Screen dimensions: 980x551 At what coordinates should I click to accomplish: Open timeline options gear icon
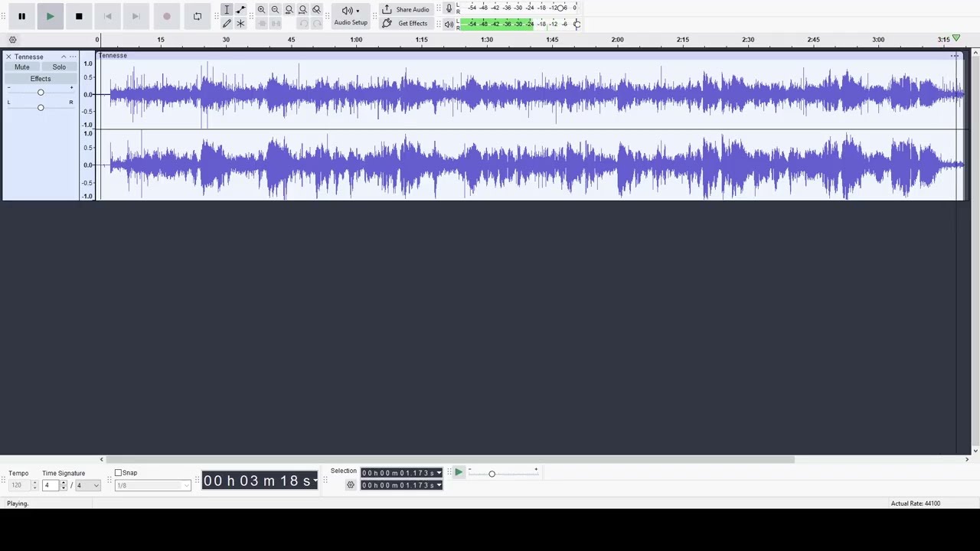pos(12,40)
